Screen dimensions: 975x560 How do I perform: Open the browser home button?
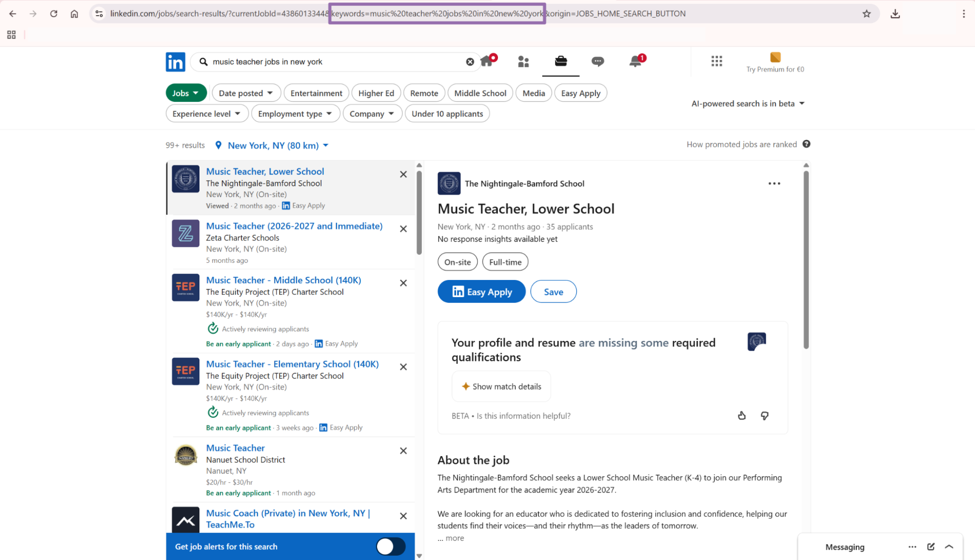(74, 14)
